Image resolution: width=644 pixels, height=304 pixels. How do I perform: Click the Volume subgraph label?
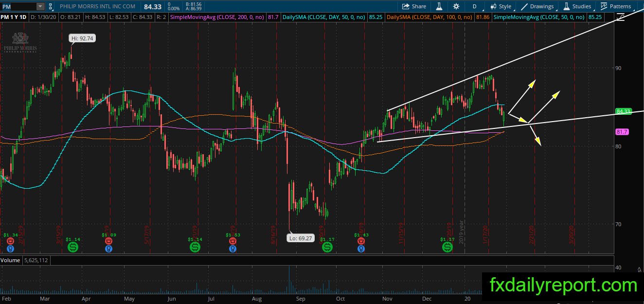click(10, 260)
